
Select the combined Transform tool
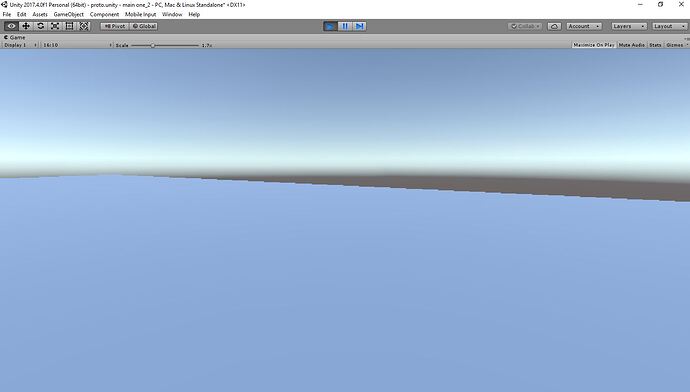click(x=84, y=26)
